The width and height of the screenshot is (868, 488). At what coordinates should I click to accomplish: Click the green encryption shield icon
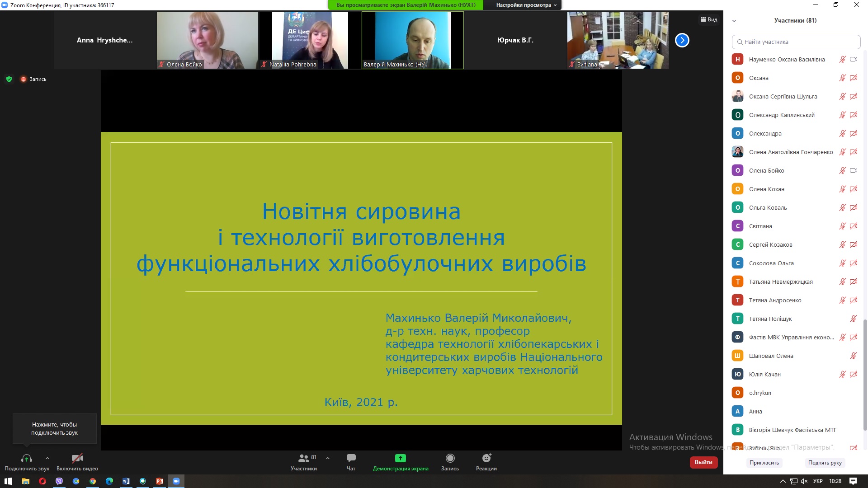pyautogui.click(x=9, y=79)
